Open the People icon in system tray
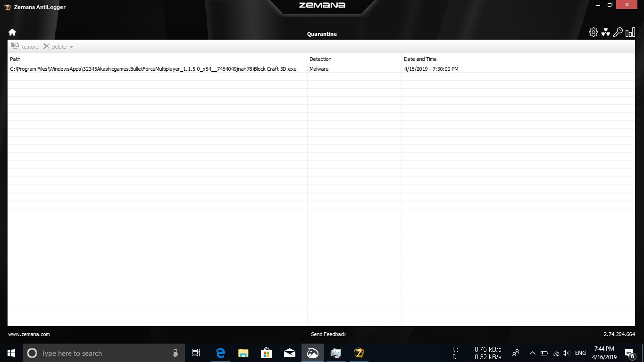 (516, 353)
